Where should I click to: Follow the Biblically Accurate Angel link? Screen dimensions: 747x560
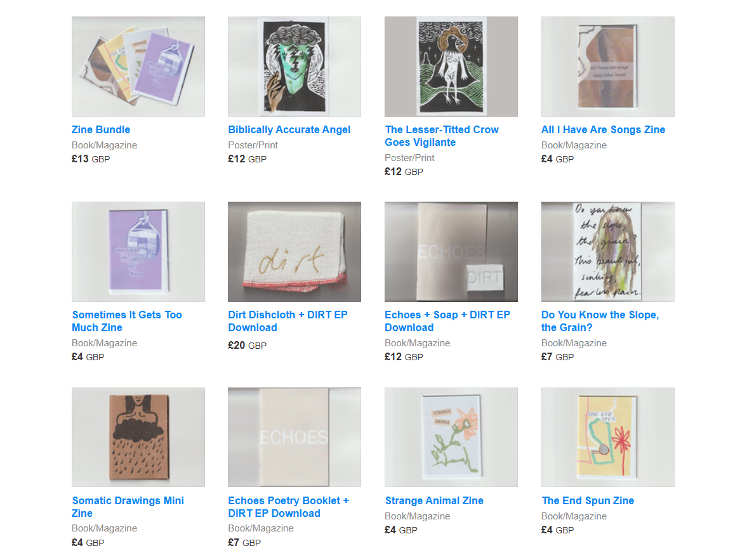[289, 129]
